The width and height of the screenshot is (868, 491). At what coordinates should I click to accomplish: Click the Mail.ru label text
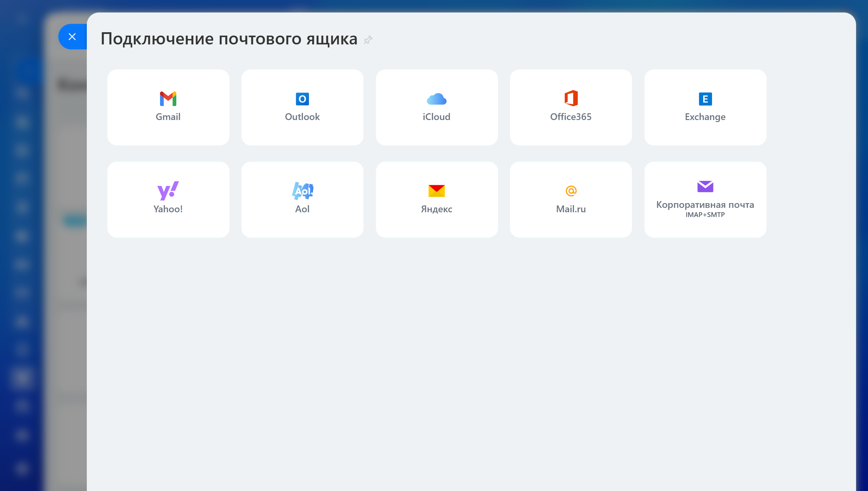[571, 209]
